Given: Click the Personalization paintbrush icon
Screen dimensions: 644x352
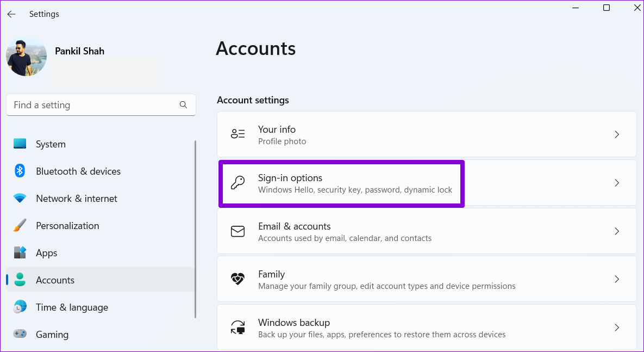Looking at the screenshot, I should click(20, 225).
